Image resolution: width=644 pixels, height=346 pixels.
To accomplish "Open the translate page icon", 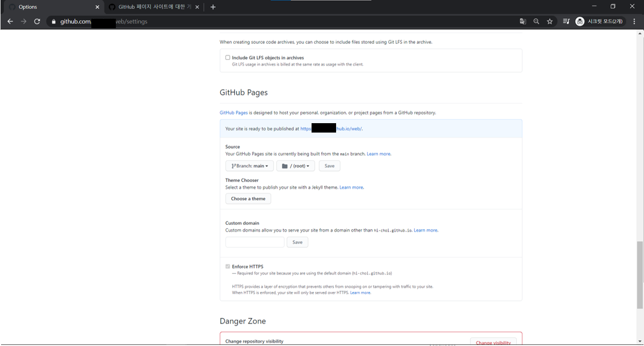I will click(523, 21).
